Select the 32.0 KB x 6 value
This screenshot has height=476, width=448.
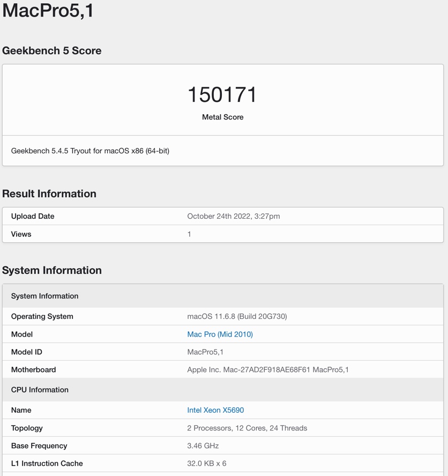pyautogui.click(x=207, y=463)
